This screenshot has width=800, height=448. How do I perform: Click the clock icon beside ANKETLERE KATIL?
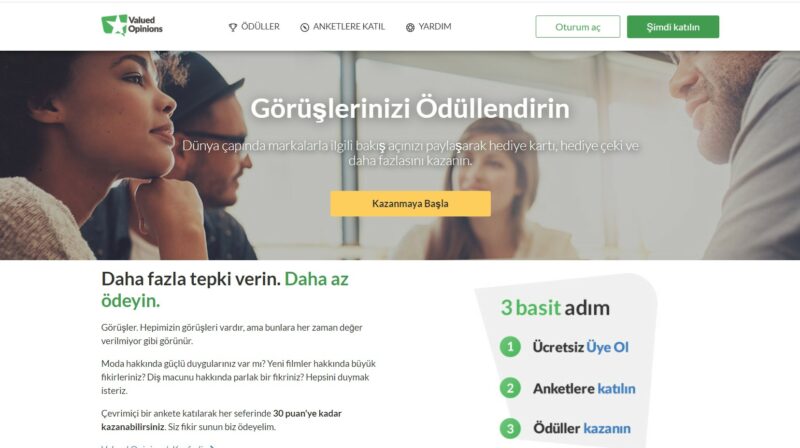tap(305, 28)
